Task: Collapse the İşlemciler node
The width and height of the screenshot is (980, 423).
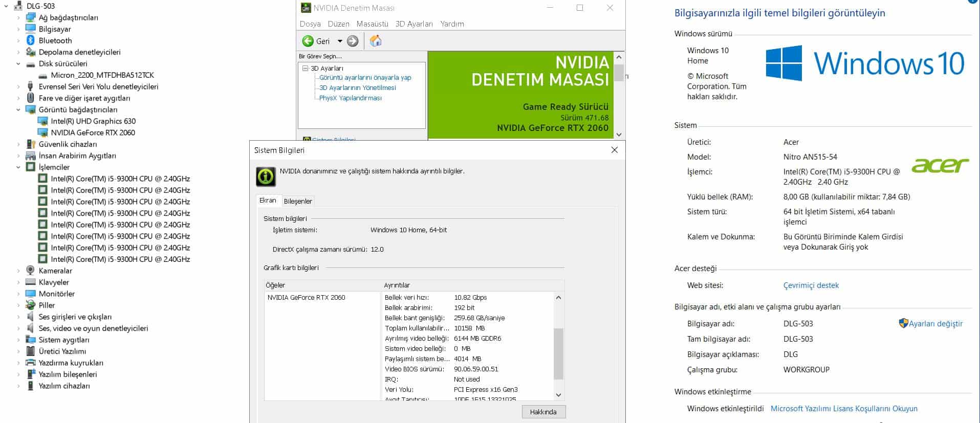Action: 18,167
